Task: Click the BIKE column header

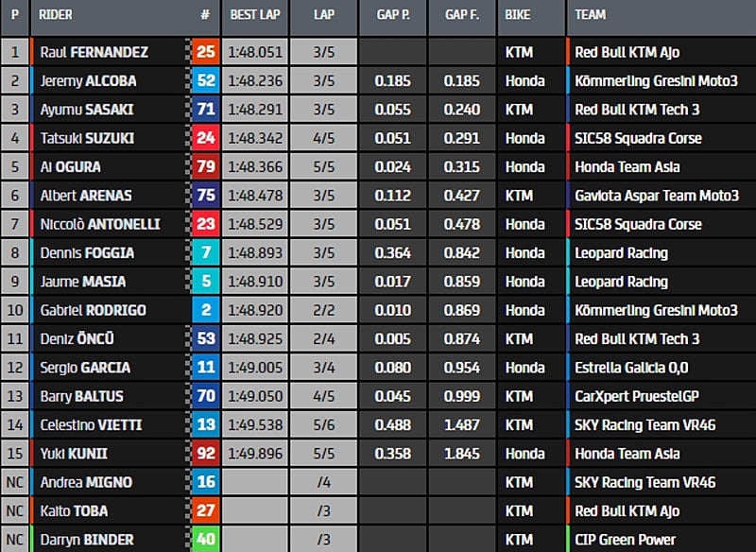Action: pos(518,15)
